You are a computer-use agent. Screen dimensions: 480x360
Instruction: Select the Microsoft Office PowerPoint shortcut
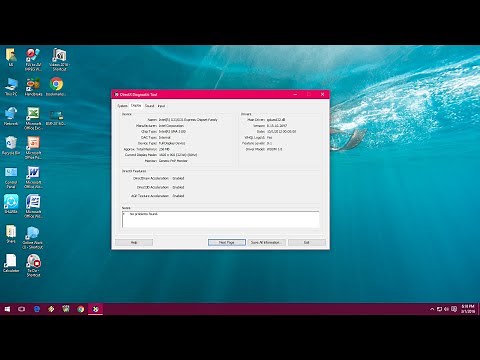pos(33,148)
